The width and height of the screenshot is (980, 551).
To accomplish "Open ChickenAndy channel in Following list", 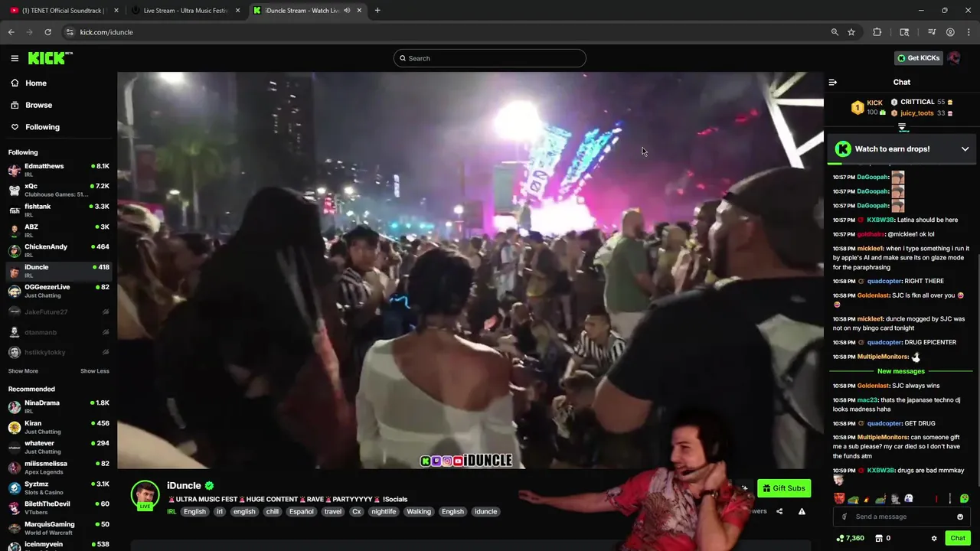I will (58, 250).
